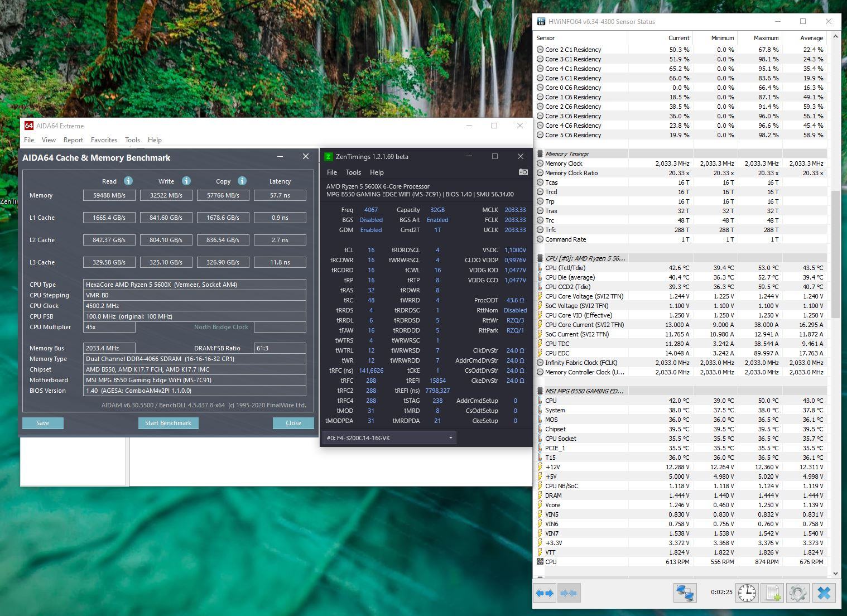Select Core 0 C6 Residency sensor row

tap(681, 88)
